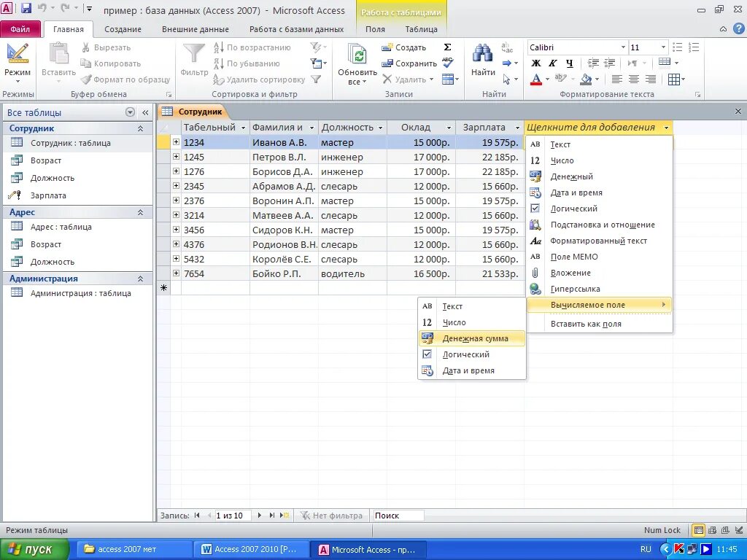Apply italic К formatting
The width and height of the screenshot is (747, 560).
pyautogui.click(x=553, y=63)
